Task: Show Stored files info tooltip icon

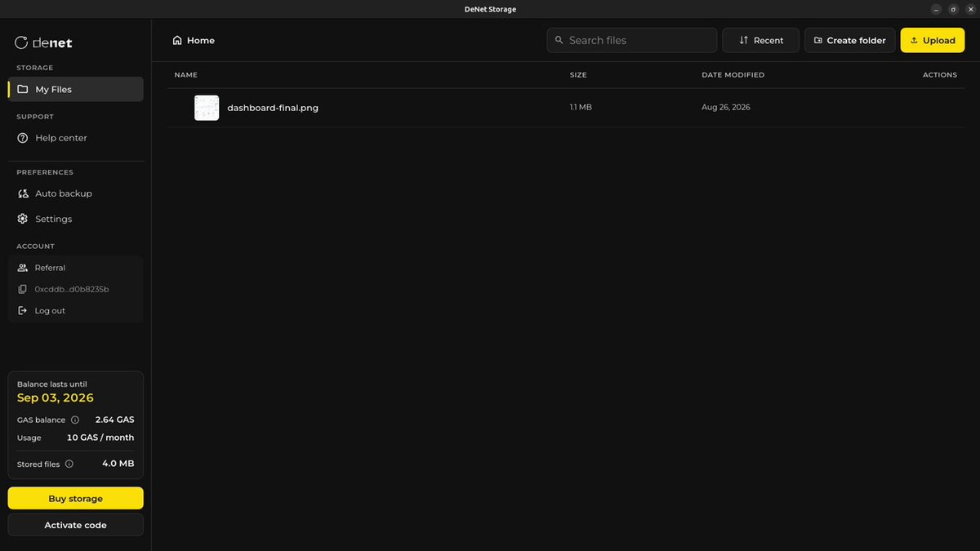Action: [69, 464]
